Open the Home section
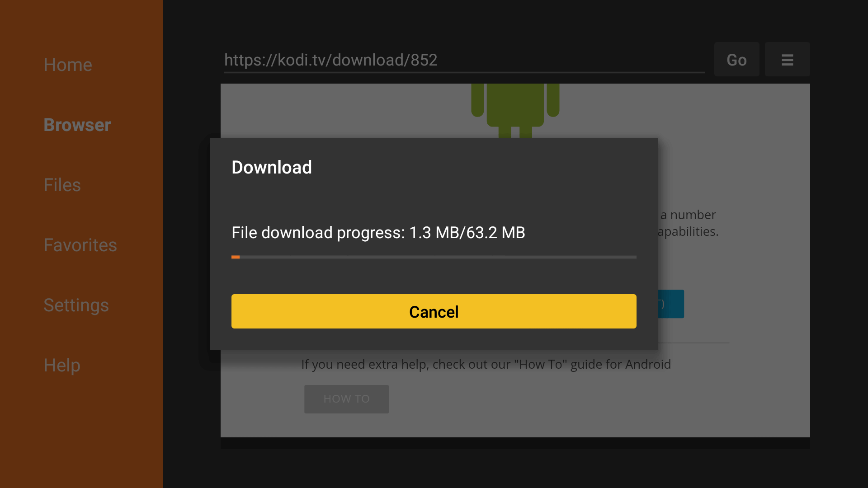Screen dimensions: 868x488 pos(68,65)
